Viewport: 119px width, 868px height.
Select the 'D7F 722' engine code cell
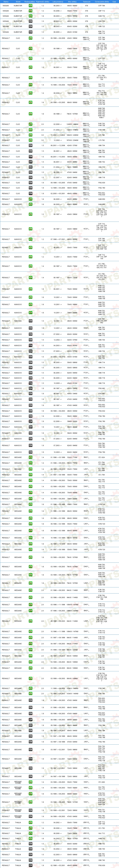pos(101,58)
